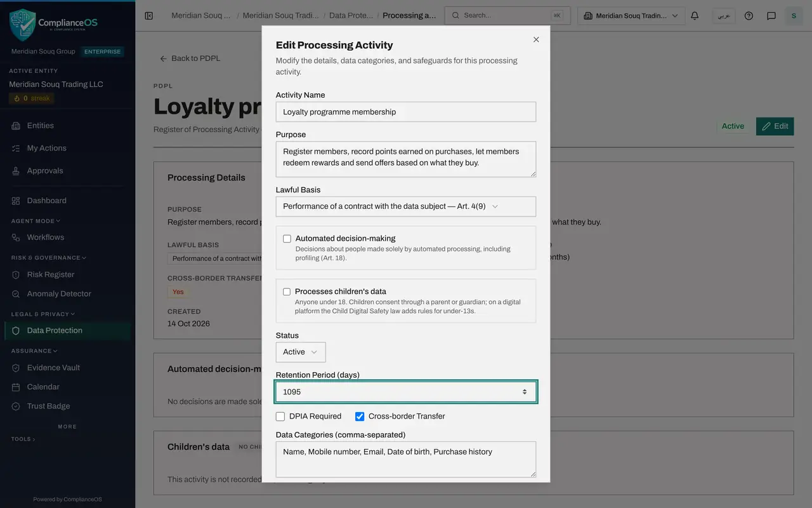Viewport: 812px width, 508px height.
Task: Open the chat messages icon
Action: [x=771, y=16]
